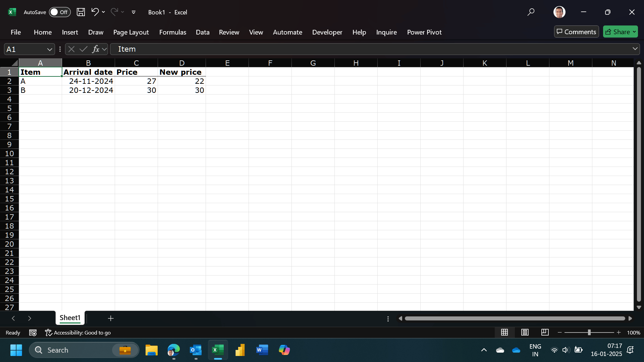
Task: Open the Formulas ribbon tab
Action: tap(172, 32)
